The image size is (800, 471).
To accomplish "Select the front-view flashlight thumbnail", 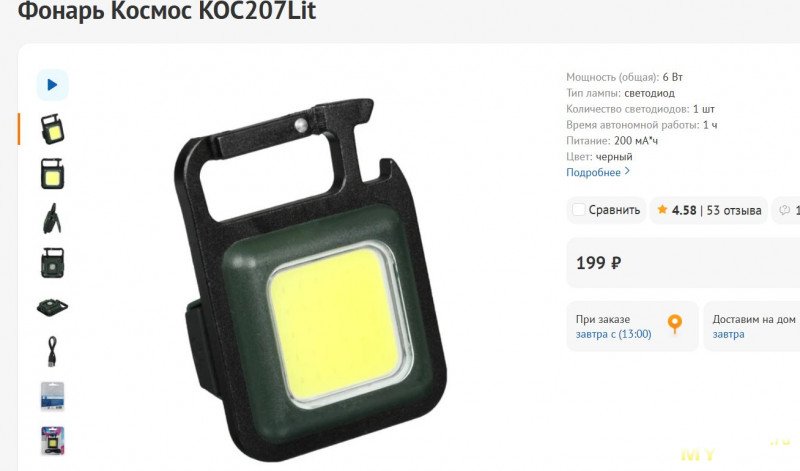I will 52,173.
